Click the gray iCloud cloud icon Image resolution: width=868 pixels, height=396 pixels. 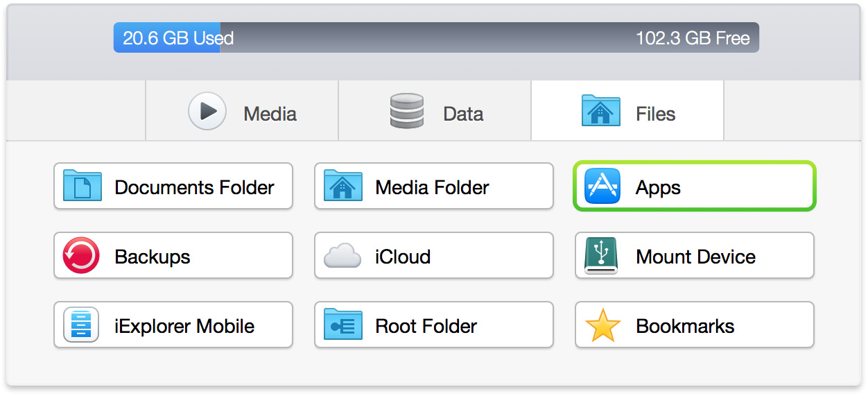coord(342,257)
